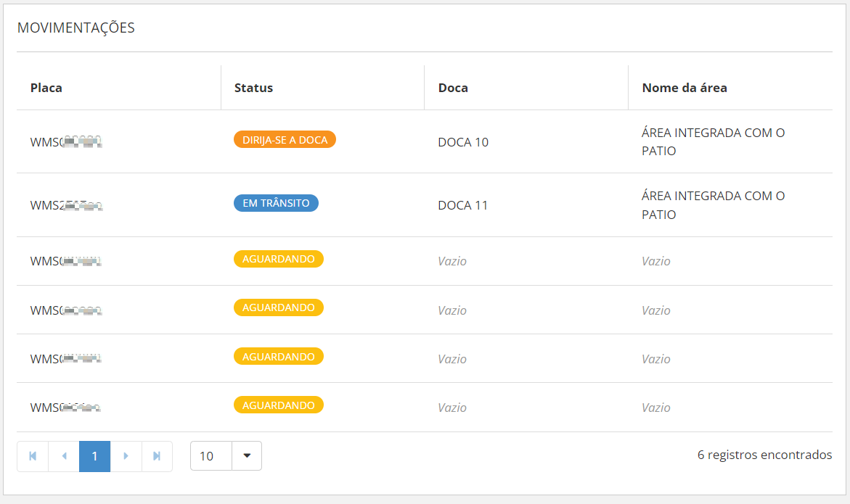Click the DIRIJA-SE A DOCA status badge
This screenshot has width=850, height=504.
point(285,140)
